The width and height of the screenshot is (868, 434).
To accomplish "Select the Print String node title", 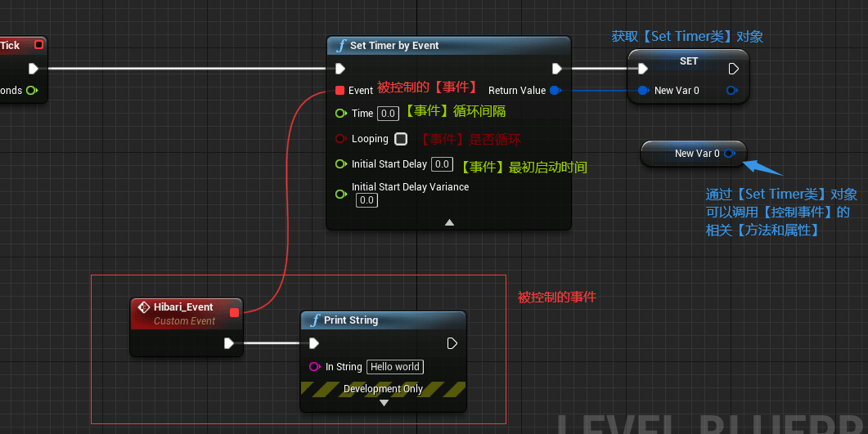I will click(351, 320).
